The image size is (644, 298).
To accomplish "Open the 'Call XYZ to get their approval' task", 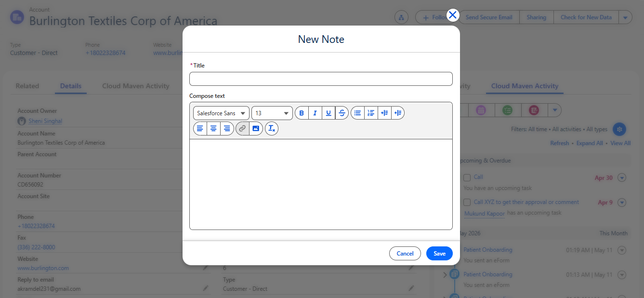I will [x=526, y=202].
